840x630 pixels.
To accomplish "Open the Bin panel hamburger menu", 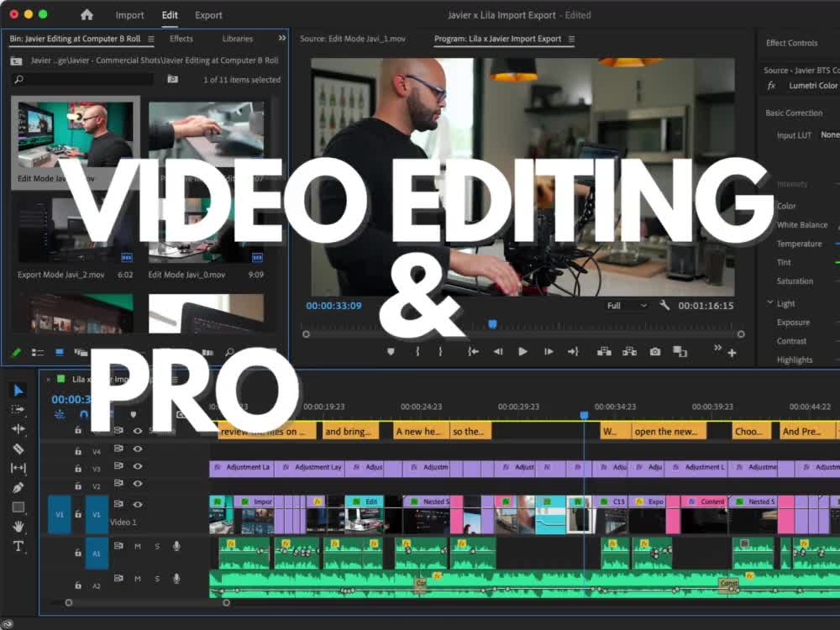I will click(151, 39).
